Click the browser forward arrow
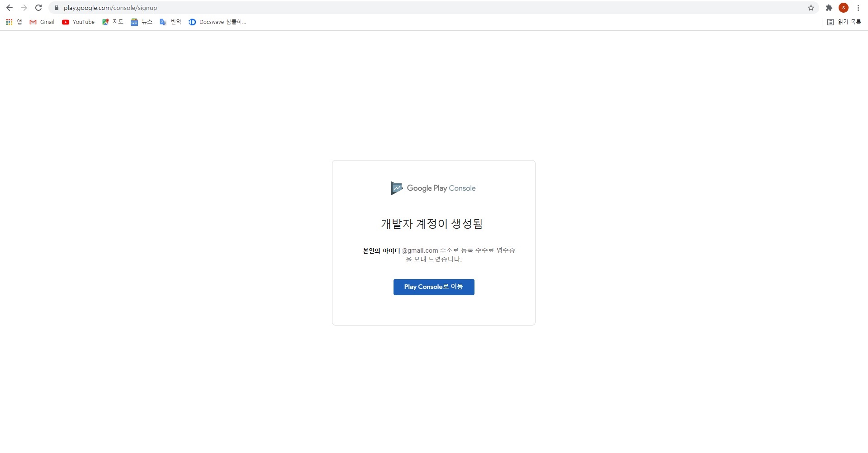 point(24,8)
